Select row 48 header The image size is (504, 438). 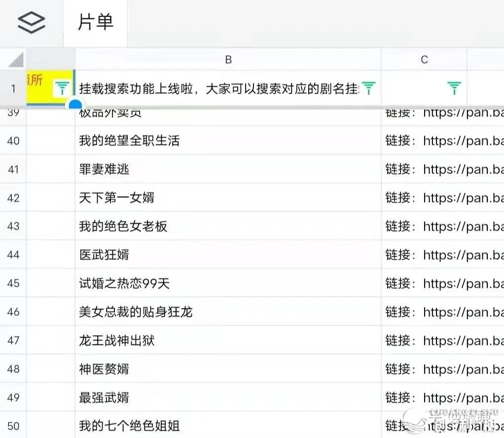[x=13, y=369]
